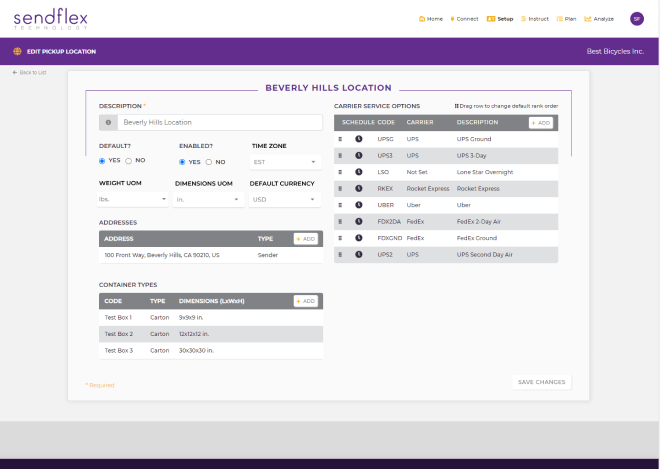Set Default to No
The image size is (660, 469).
point(128,161)
